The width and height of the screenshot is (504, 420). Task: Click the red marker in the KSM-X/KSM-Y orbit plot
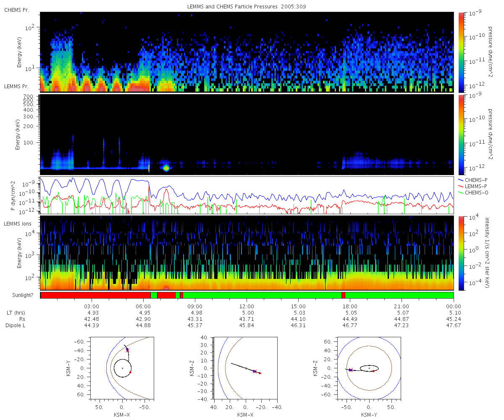click(130, 372)
